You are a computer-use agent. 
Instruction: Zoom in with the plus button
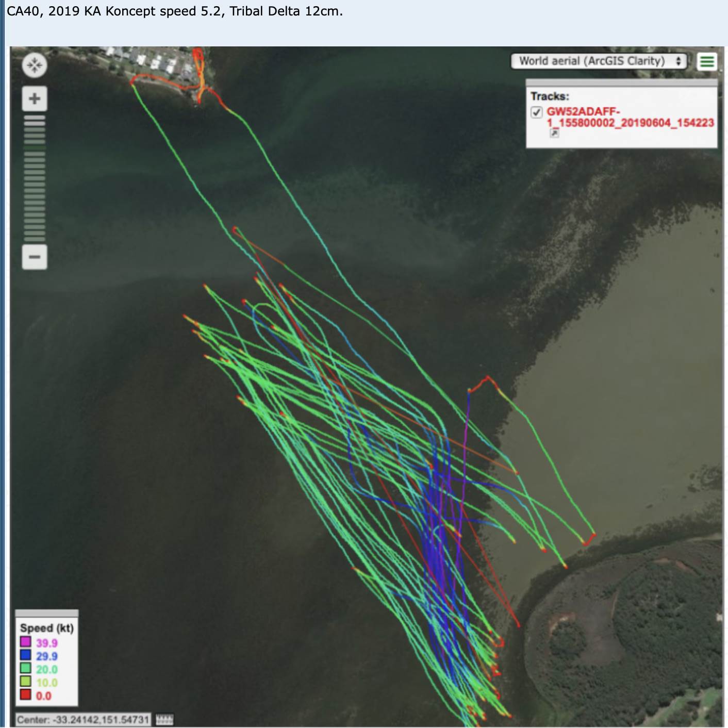(35, 98)
